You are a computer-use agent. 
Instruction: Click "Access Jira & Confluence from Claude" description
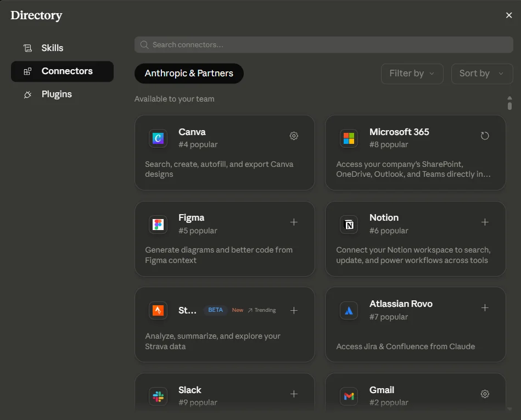point(405,346)
